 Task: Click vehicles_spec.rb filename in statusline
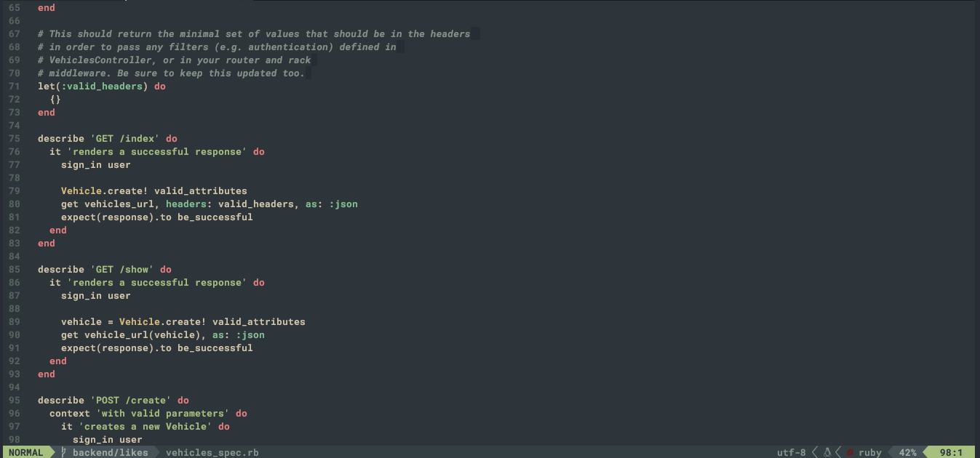tap(212, 452)
